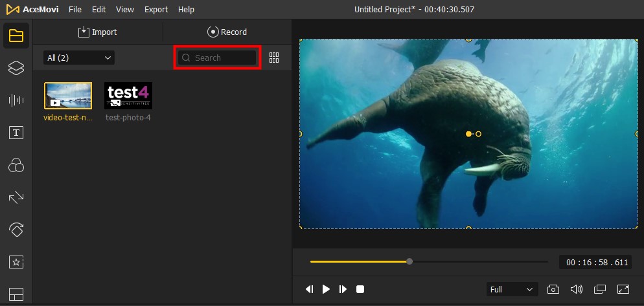This screenshot has width=644, height=306.
Task: Open the Audio waveform panel
Action: point(16,100)
